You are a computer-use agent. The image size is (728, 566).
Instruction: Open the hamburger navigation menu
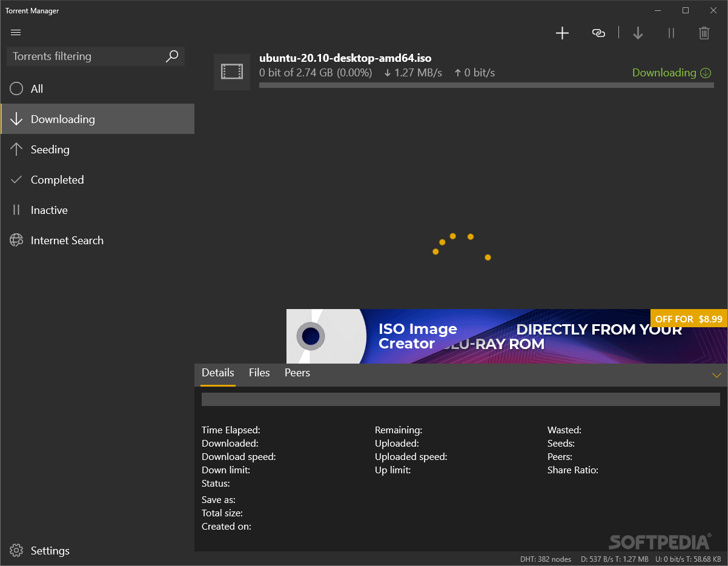(16, 32)
